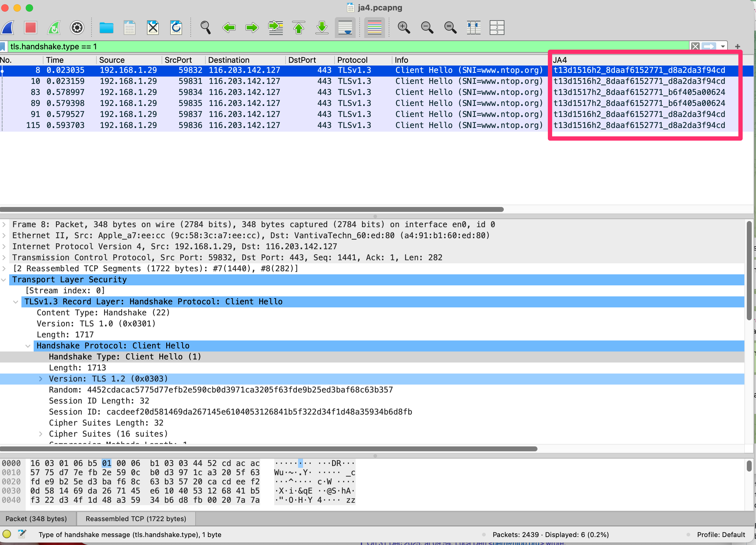The image size is (756, 545).
Task: Open the display filter history dropdown
Action: pyautogui.click(x=723, y=46)
